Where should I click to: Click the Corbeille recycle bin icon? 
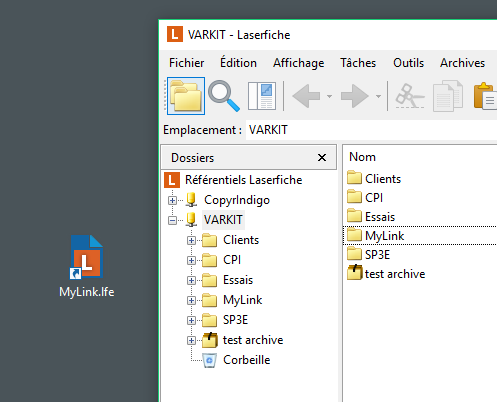(210, 360)
